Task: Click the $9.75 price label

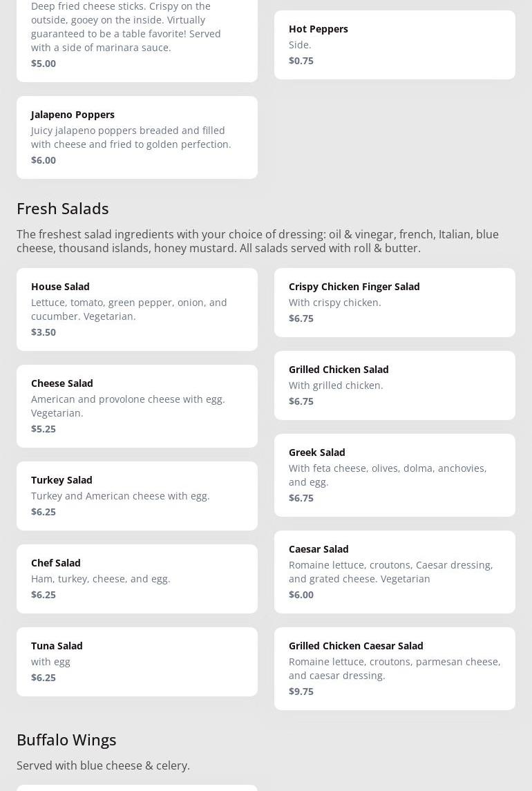Action: click(301, 691)
